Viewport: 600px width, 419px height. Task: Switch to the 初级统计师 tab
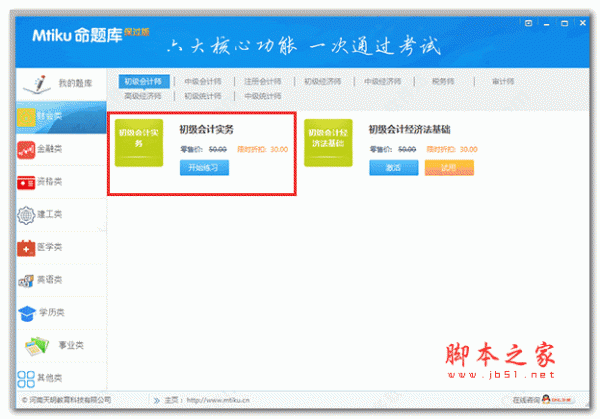203,96
